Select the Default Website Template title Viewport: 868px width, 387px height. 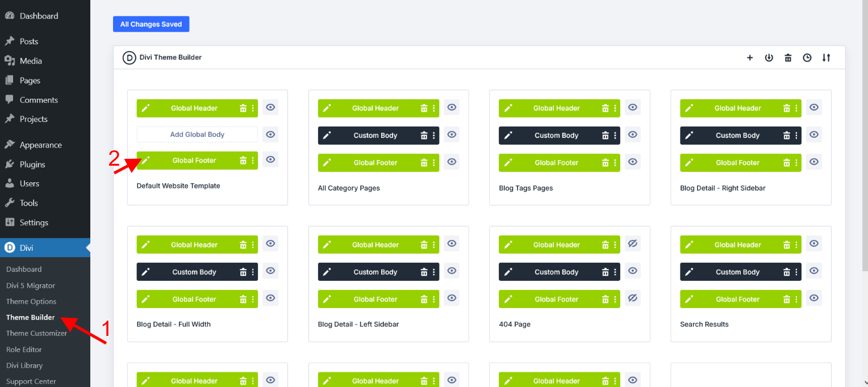tap(178, 186)
